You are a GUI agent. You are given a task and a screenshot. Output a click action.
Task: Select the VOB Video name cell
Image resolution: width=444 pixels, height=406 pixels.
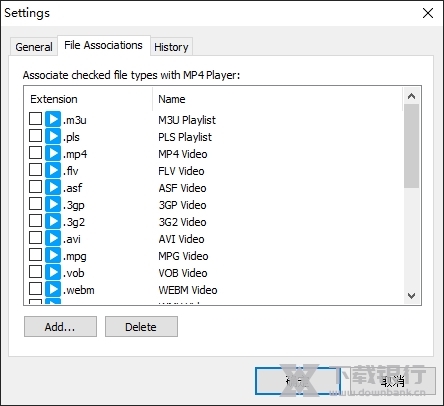pyautogui.click(x=183, y=273)
